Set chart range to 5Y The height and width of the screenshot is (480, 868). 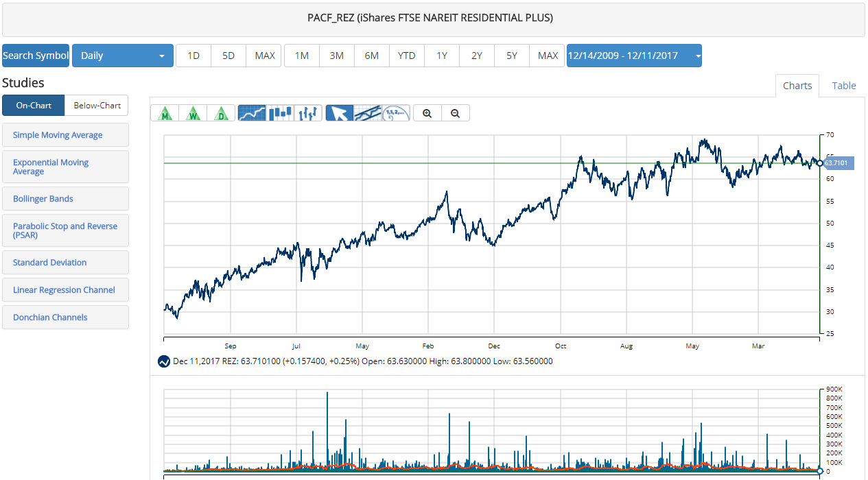coord(512,56)
